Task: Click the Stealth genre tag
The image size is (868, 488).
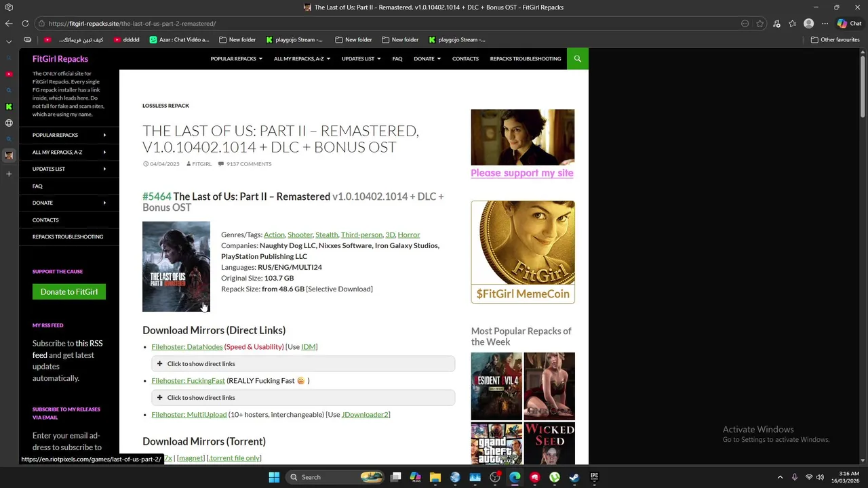Action: click(326, 235)
